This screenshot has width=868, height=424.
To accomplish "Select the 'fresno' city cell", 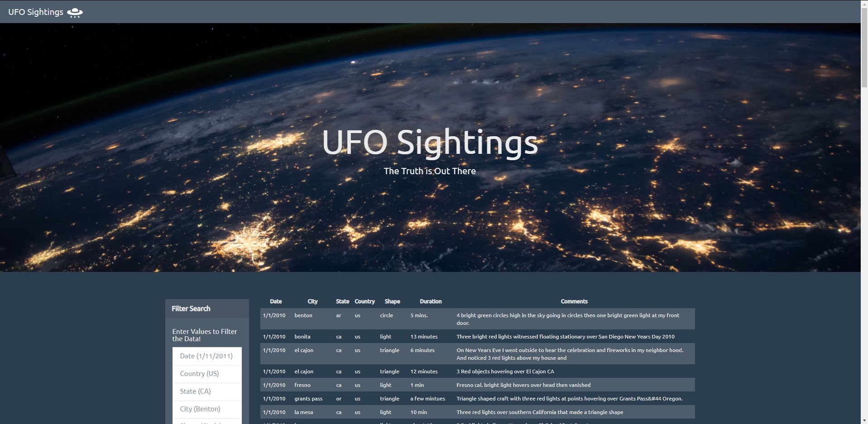I will (302, 385).
